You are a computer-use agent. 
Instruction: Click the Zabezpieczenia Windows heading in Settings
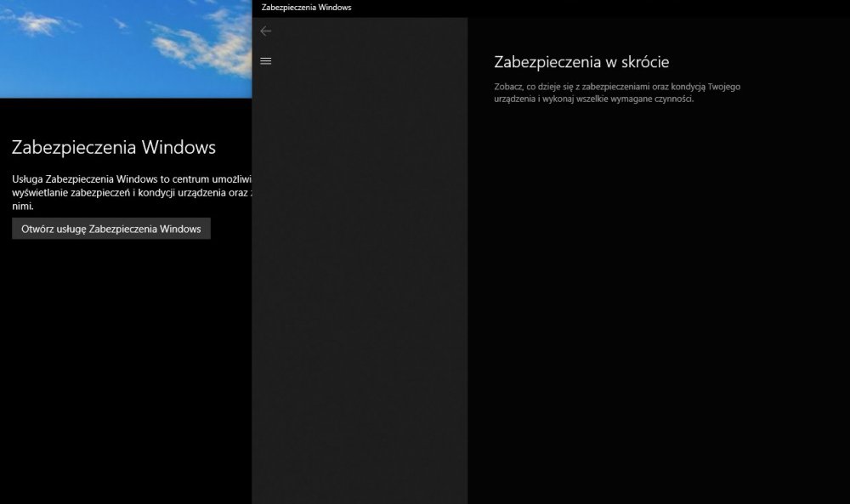pyautogui.click(x=114, y=147)
